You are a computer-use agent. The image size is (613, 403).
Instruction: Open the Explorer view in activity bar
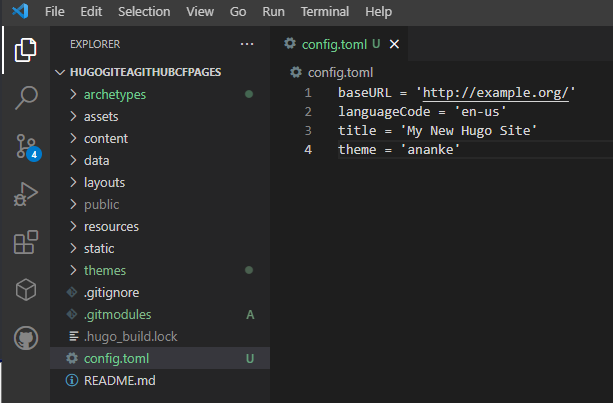coord(26,49)
